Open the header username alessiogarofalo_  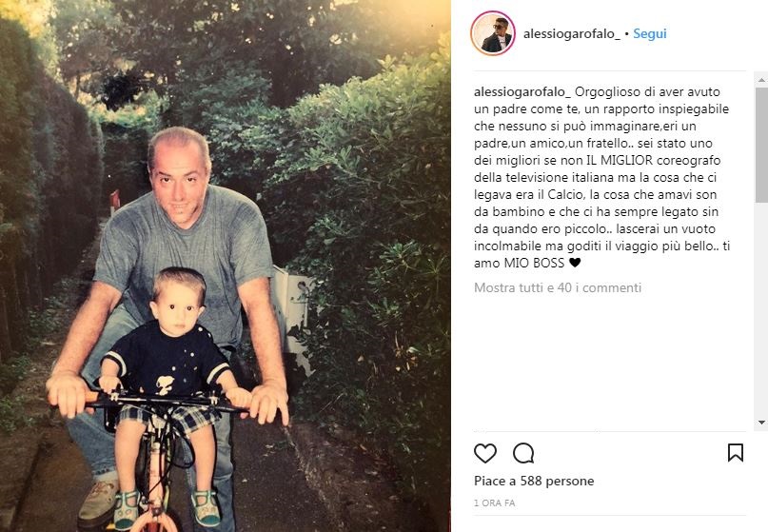coord(572,34)
